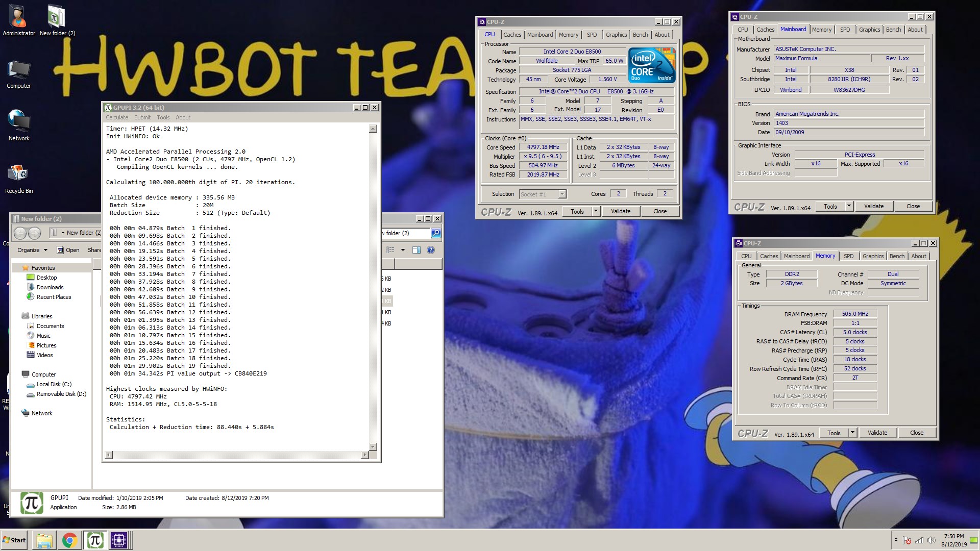980x551 pixels.
Task: Click the network signal tray icon
Action: tap(919, 540)
